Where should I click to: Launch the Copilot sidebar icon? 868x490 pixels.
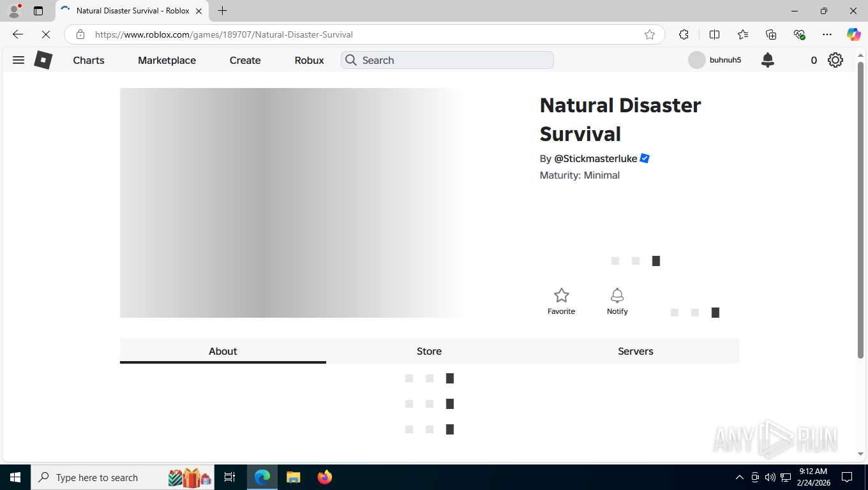click(x=853, y=34)
